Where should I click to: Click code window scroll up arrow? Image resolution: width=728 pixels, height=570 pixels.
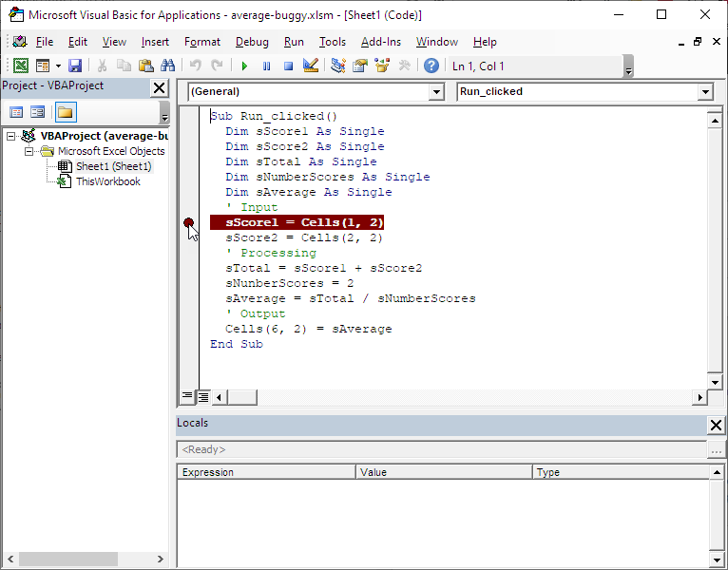[x=715, y=121]
